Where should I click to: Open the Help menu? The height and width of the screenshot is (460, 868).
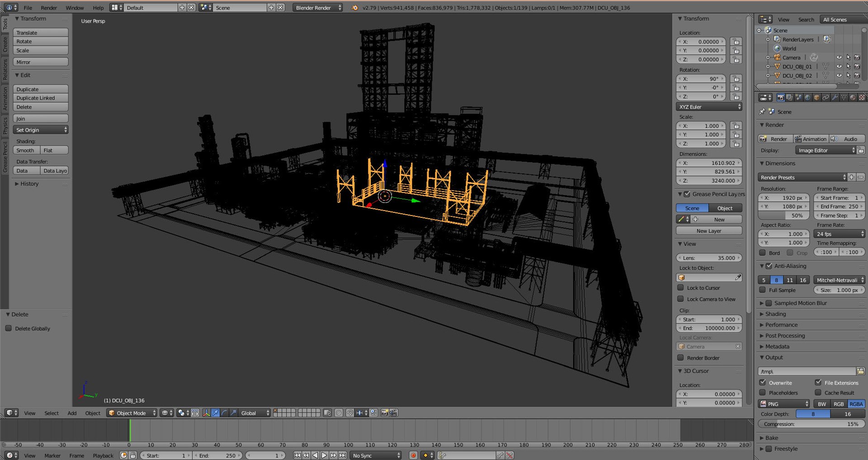tap(98, 8)
